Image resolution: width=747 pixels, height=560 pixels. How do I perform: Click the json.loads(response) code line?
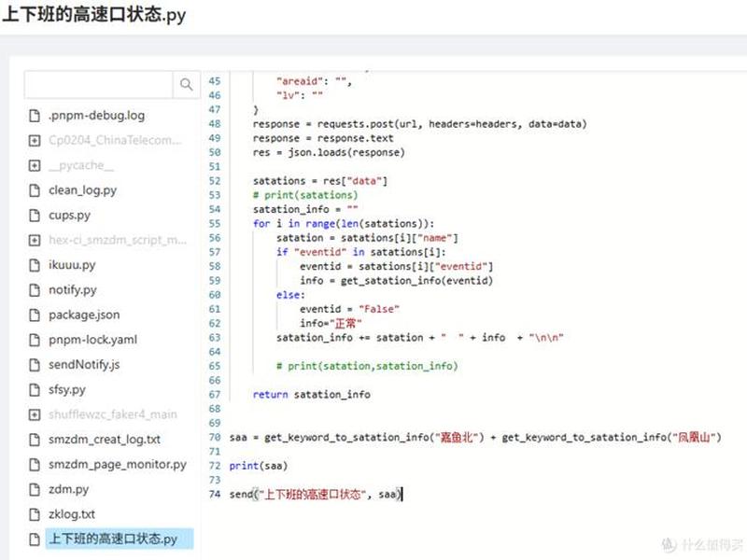click(329, 152)
